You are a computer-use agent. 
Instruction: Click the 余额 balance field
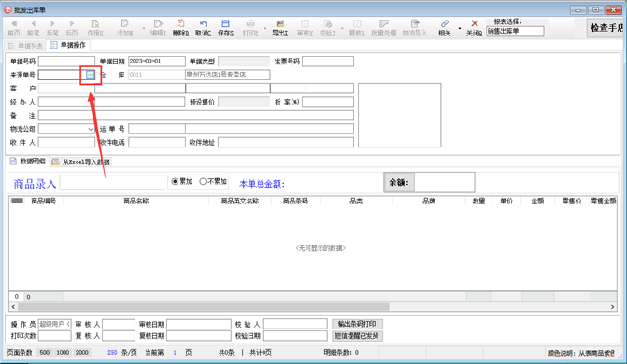(x=444, y=183)
